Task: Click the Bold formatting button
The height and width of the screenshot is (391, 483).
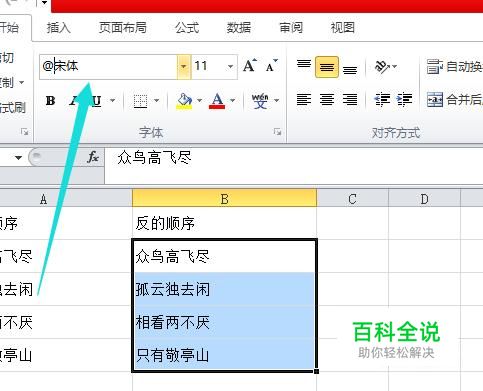Action: tap(50, 100)
